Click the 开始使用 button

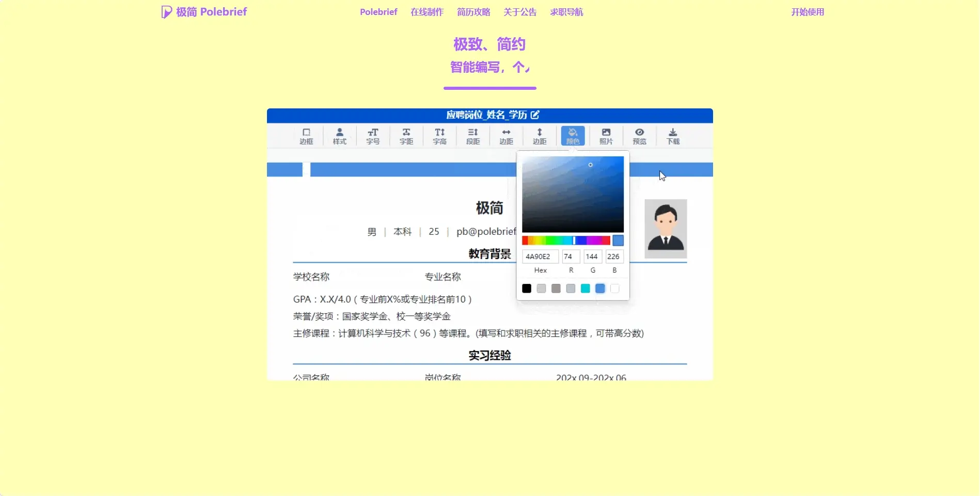(808, 12)
